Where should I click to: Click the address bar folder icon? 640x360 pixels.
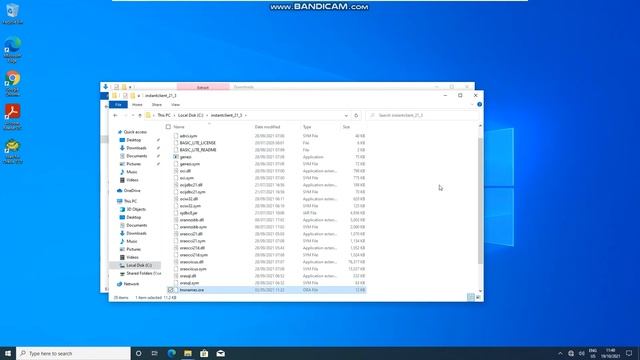click(148, 116)
